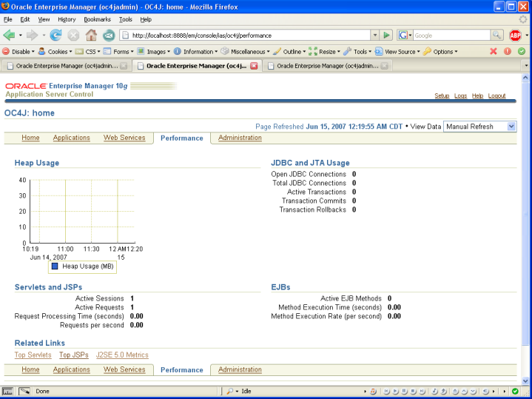The image size is (532, 399).
Task: Click the page scrollbar up arrow
Action: click(525, 78)
